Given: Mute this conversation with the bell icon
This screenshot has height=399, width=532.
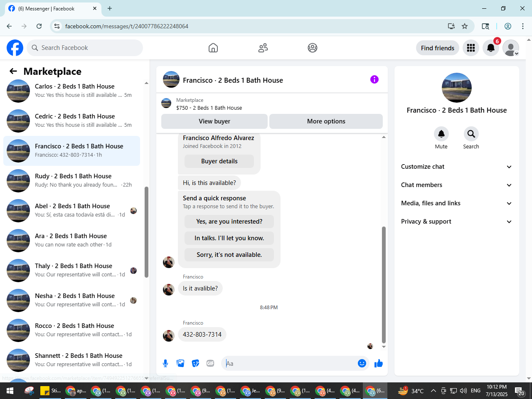Looking at the screenshot, I should pos(441,134).
